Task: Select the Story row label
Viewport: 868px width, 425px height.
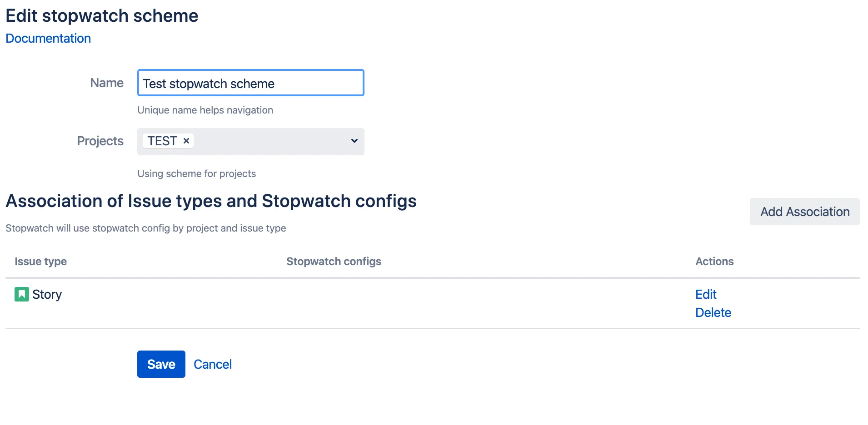Action: pos(47,295)
